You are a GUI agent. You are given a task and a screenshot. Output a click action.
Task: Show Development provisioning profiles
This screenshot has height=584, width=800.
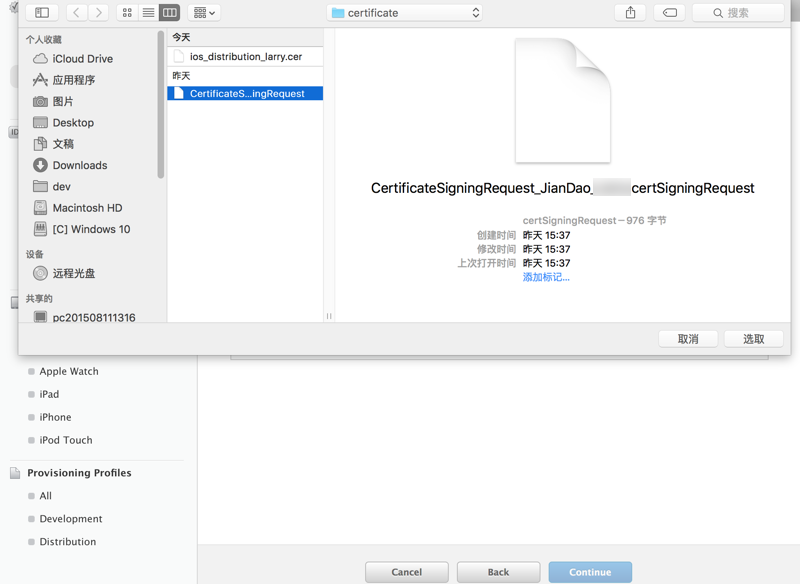[71, 519]
